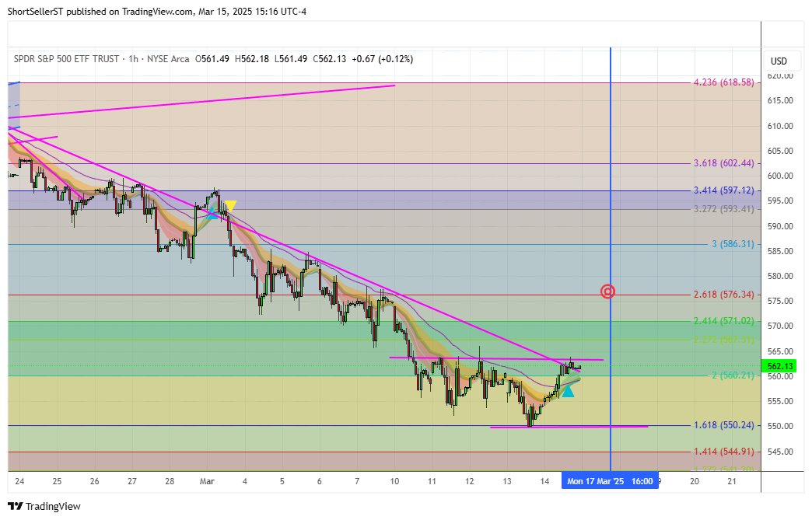Click the 3.414 (597.12) Fibonacci label
The width and height of the screenshot is (812, 520).
[x=724, y=190]
